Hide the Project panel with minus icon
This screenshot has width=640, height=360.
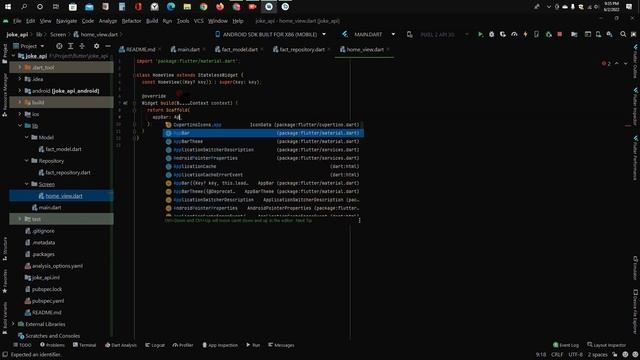click(x=108, y=46)
